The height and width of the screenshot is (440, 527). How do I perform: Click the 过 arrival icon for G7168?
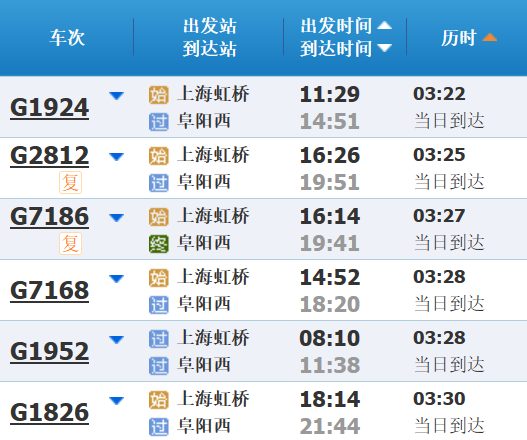click(159, 305)
